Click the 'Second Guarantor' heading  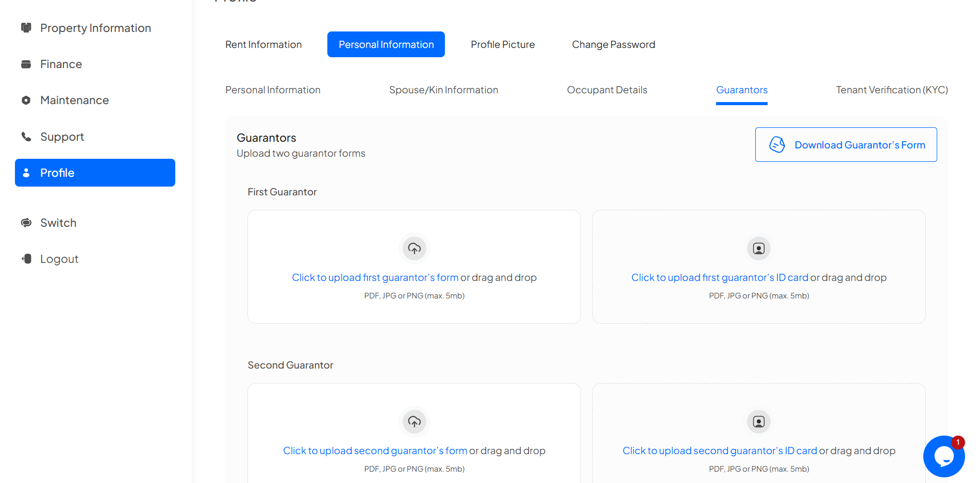click(290, 365)
